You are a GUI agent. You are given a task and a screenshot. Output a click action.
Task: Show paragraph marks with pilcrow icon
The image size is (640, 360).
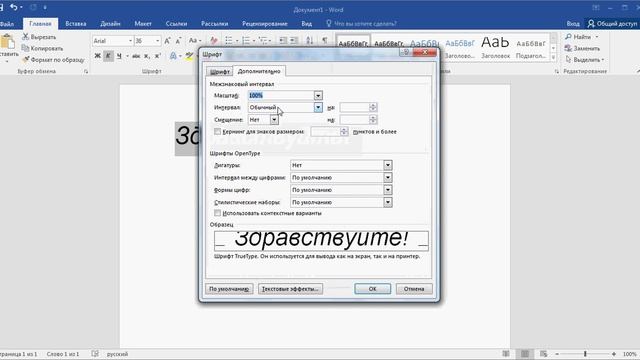[x=325, y=40]
